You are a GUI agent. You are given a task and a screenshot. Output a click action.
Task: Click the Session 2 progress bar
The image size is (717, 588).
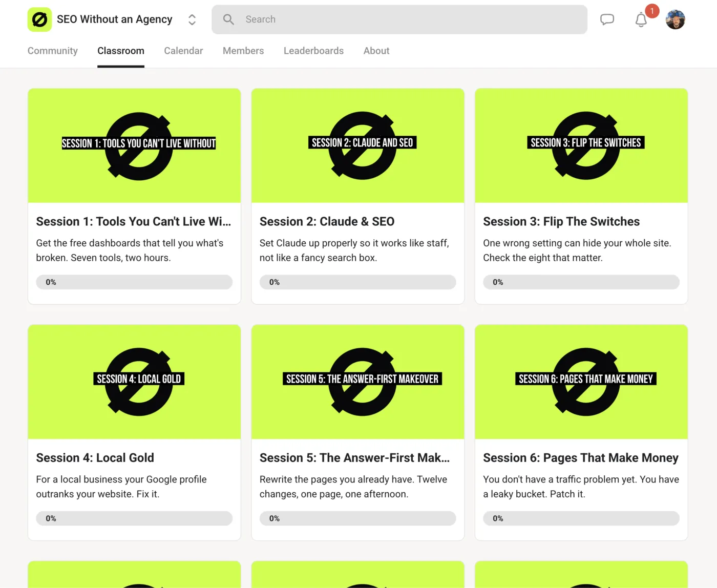tap(358, 282)
